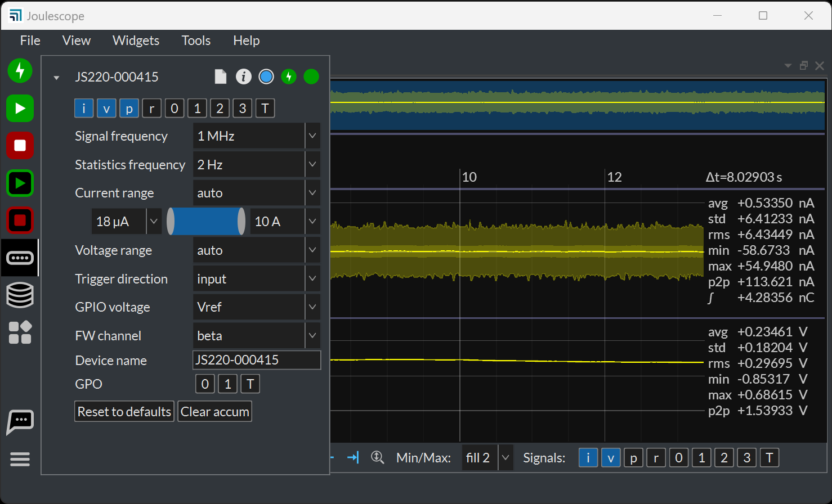Click the solid green play button with white triangle in sidebar

tap(20, 108)
